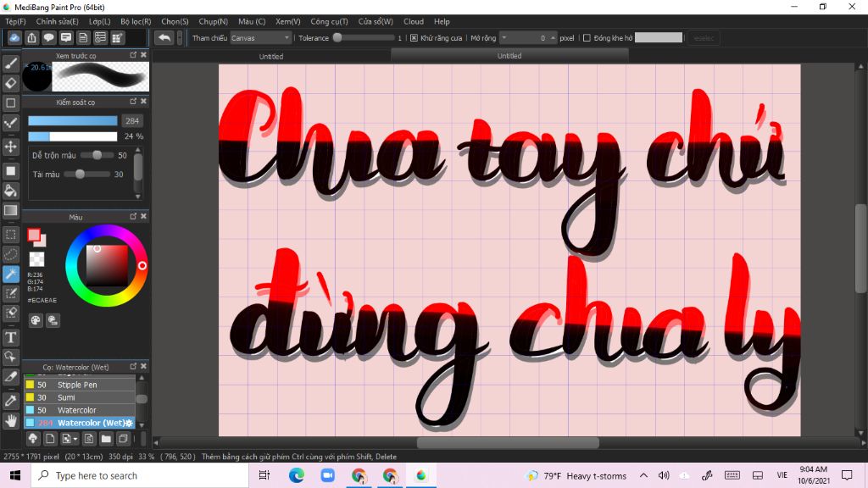Click the Type here to search box
The height and width of the screenshot is (488, 868).
(140, 475)
